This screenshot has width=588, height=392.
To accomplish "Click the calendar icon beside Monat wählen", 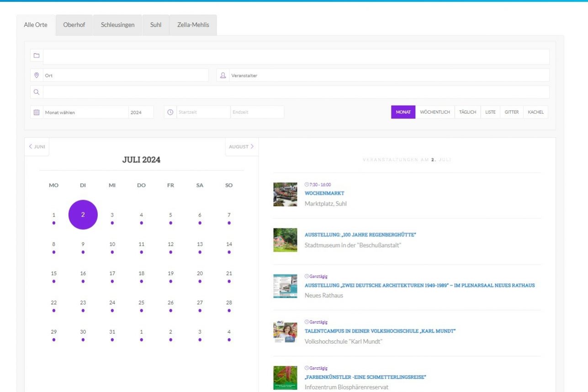I will pos(37,112).
